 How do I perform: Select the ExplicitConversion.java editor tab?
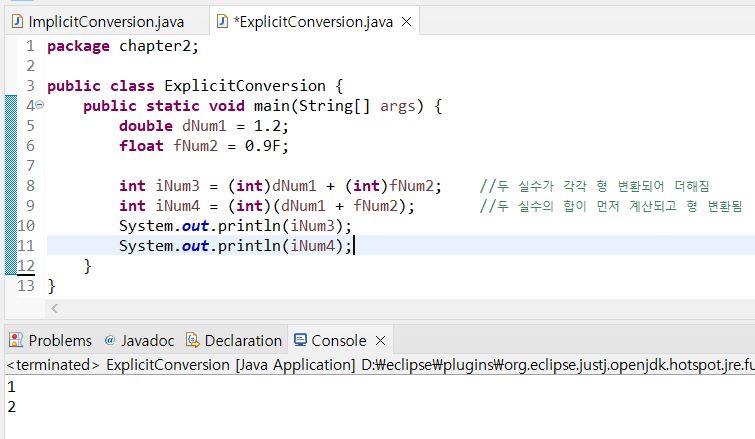pos(313,22)
